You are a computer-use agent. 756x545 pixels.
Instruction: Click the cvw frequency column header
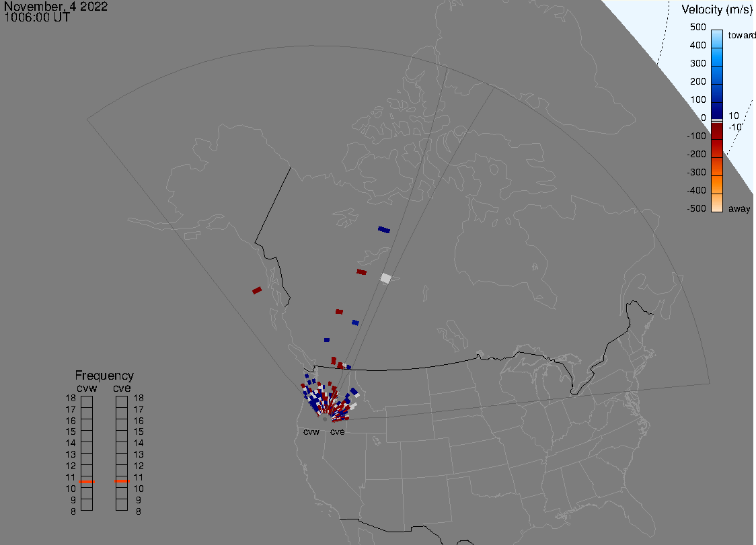(x=87, y=388)
